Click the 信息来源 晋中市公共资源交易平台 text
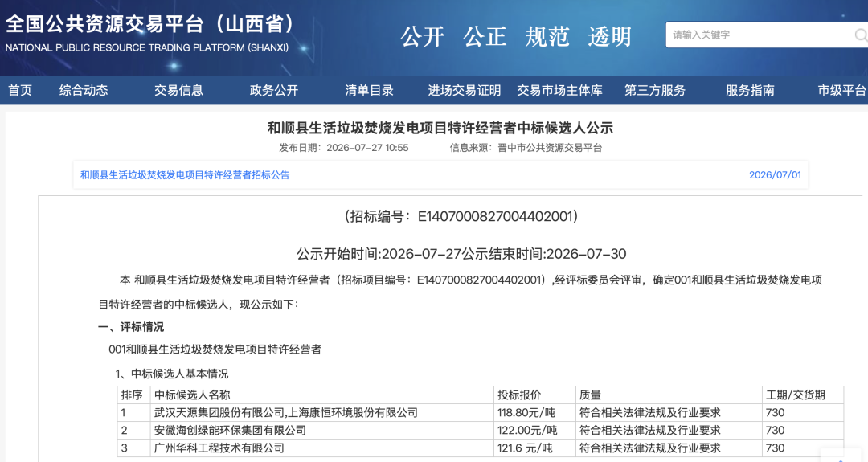 click(526, 148)
